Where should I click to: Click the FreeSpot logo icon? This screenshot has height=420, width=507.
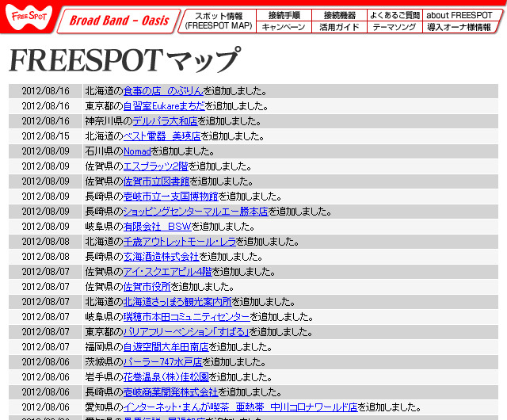[29, 17]
